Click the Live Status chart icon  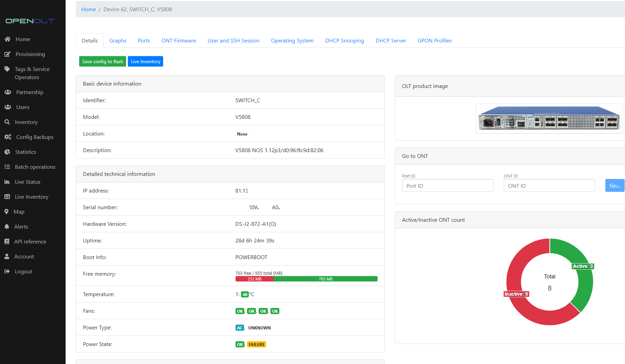7,182
